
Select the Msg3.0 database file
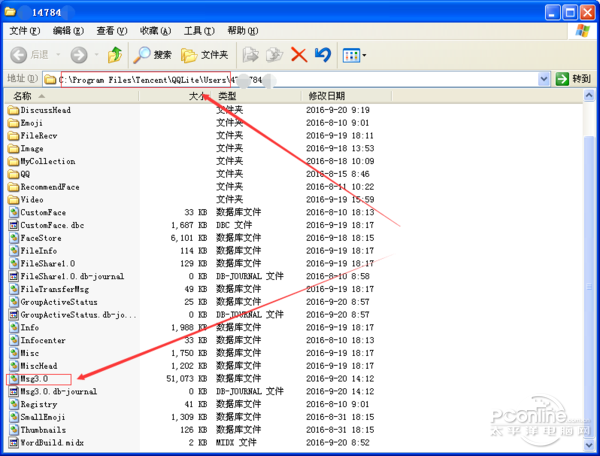point(34,380)
